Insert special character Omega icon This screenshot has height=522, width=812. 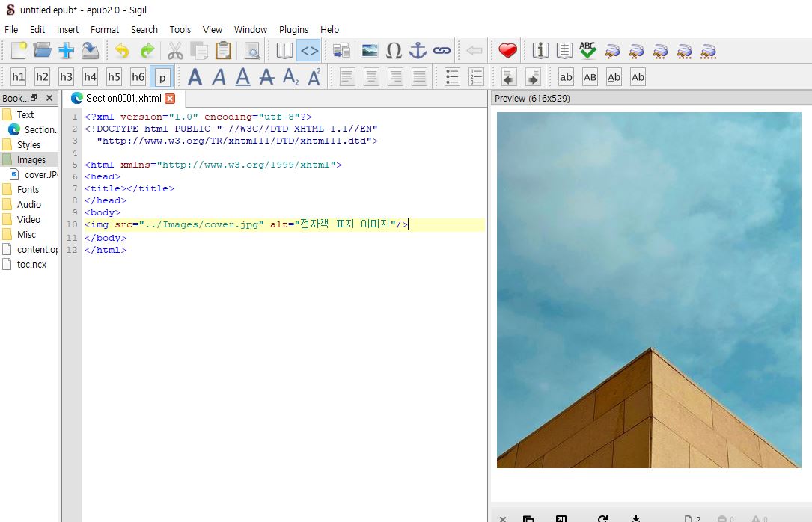point(394,51)
